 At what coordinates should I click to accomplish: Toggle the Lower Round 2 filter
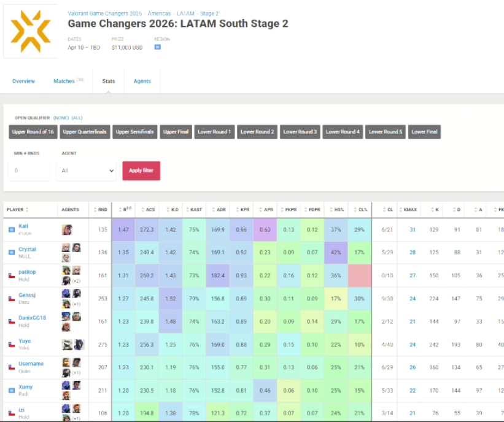tap(257, 132)
